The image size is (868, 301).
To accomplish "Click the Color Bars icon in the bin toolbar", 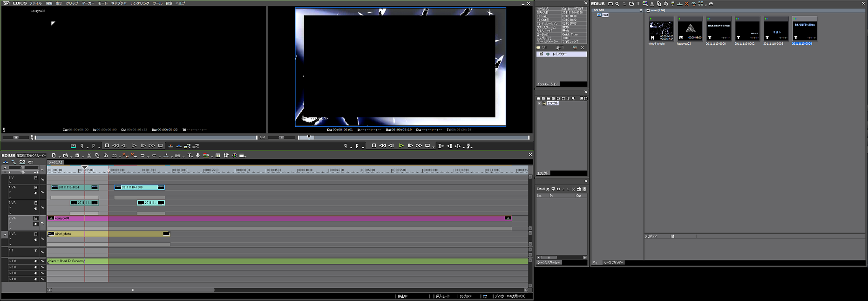I will coord(645,4).
